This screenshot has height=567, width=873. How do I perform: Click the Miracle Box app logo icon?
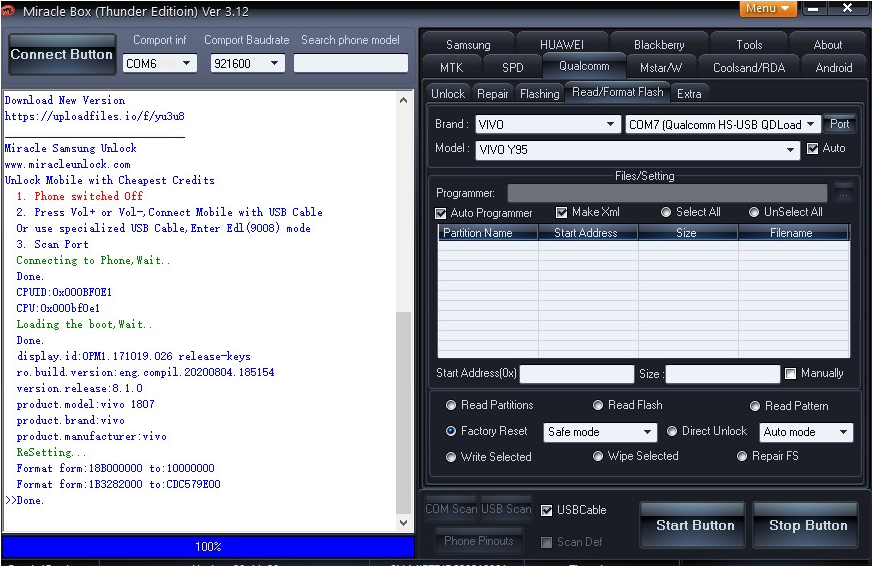click(8, 10)
